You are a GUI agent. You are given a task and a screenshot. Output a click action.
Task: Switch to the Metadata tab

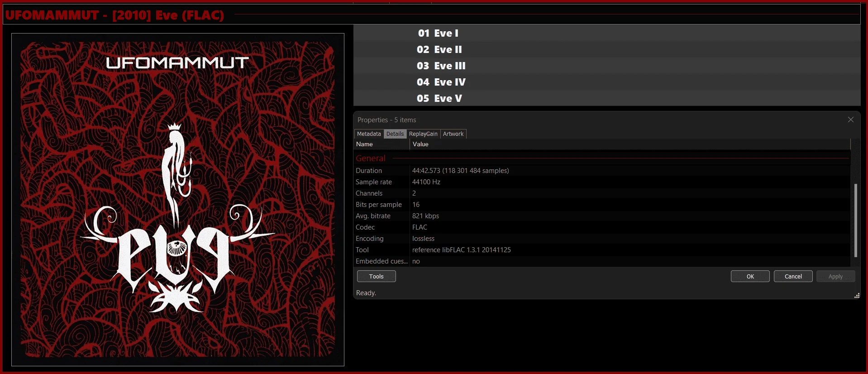tap(369, 134)
